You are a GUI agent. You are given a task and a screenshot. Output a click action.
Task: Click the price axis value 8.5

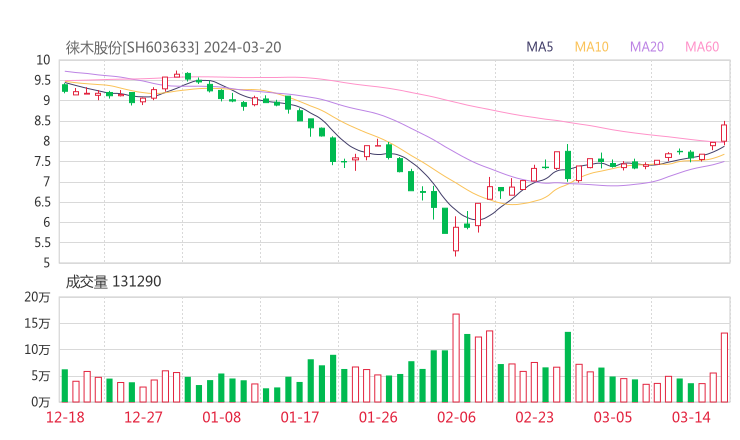click(42, 121)
